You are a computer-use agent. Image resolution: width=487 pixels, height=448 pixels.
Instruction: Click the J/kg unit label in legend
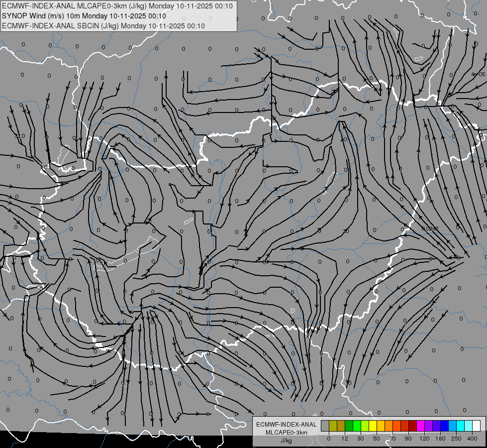[287, 441]
